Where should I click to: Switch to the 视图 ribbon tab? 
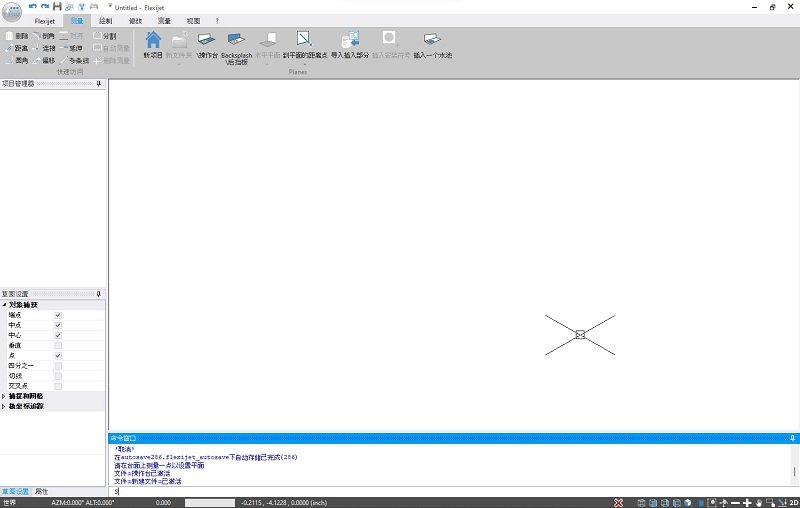coord(193,21)
